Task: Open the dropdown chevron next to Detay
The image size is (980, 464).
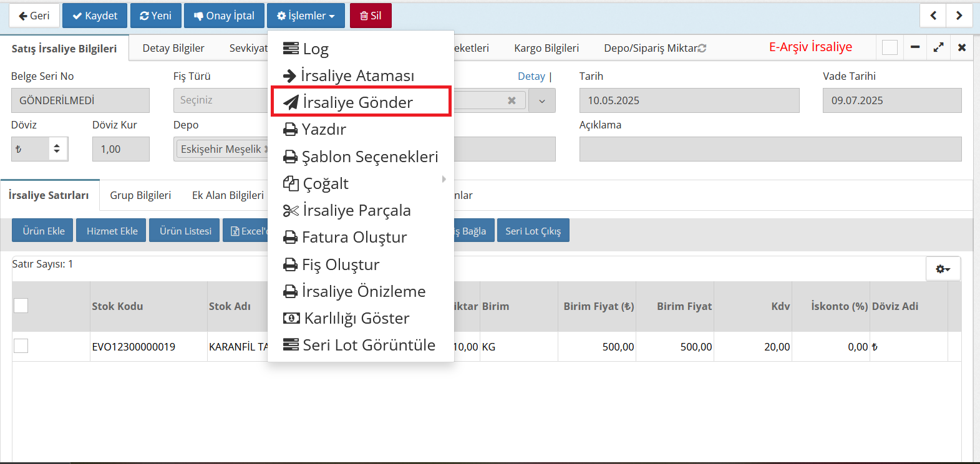Action: (542, 101)
